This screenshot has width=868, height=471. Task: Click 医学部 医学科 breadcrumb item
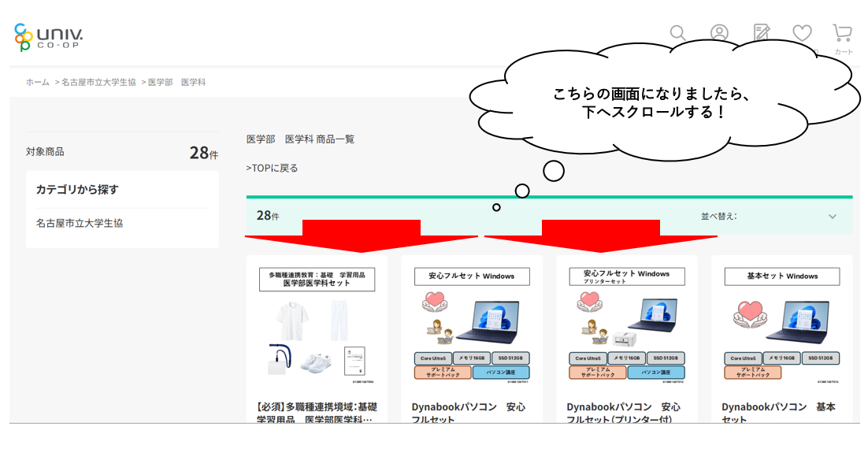[x=176, y=82]
